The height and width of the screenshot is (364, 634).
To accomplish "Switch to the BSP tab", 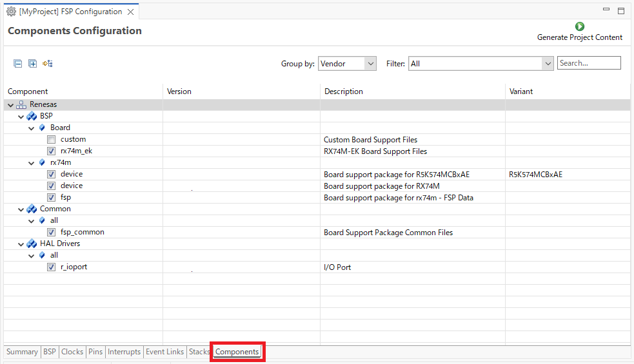I will (49, 352).
